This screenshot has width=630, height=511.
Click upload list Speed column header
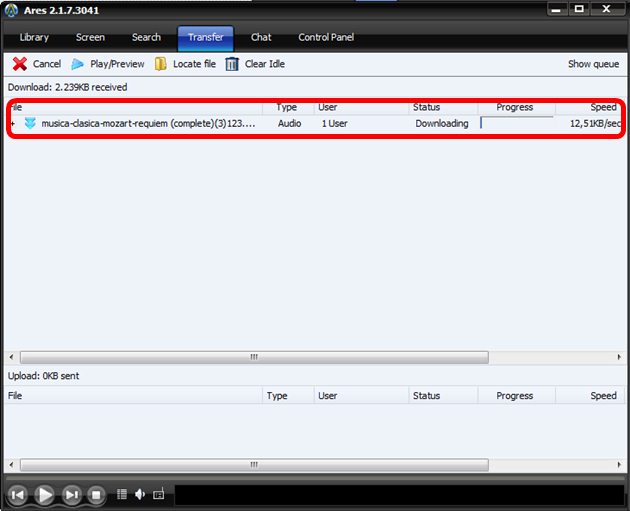pyautogui.click(x=589, y=396)
